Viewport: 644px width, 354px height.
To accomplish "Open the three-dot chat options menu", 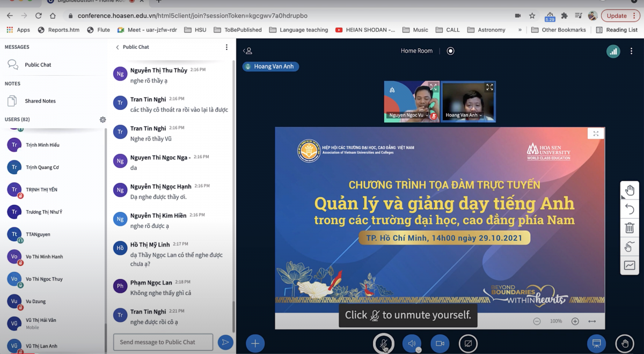I will coord(226,47).
